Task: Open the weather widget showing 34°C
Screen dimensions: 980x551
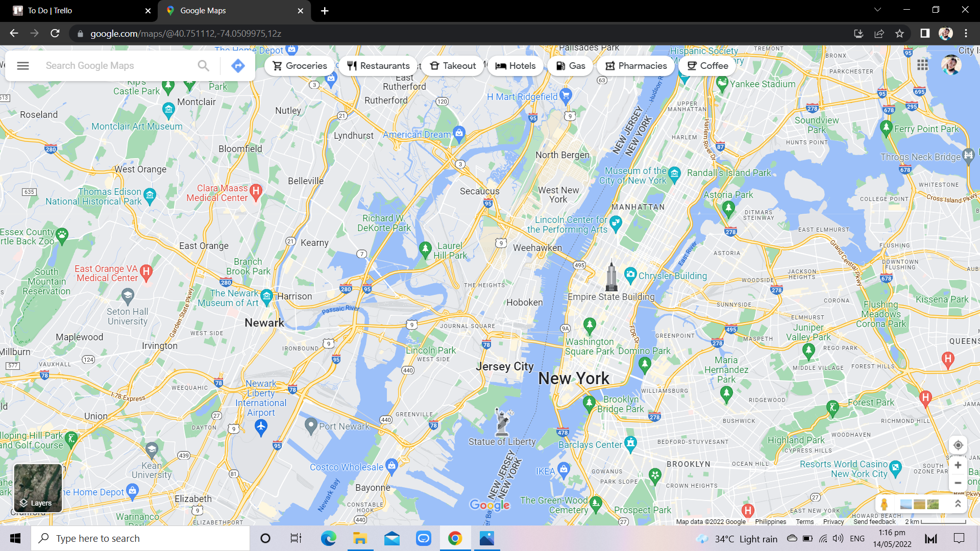Action: [737, 539]
